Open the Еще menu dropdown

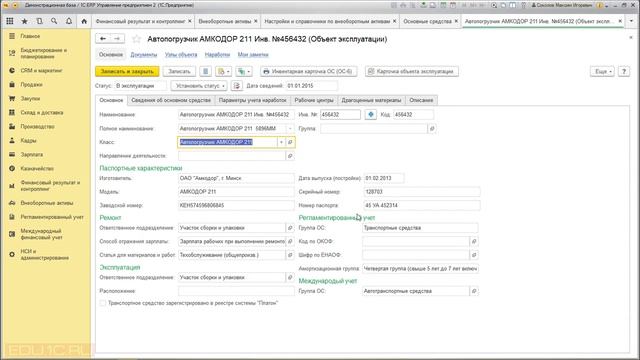click(x=602, y=71)
